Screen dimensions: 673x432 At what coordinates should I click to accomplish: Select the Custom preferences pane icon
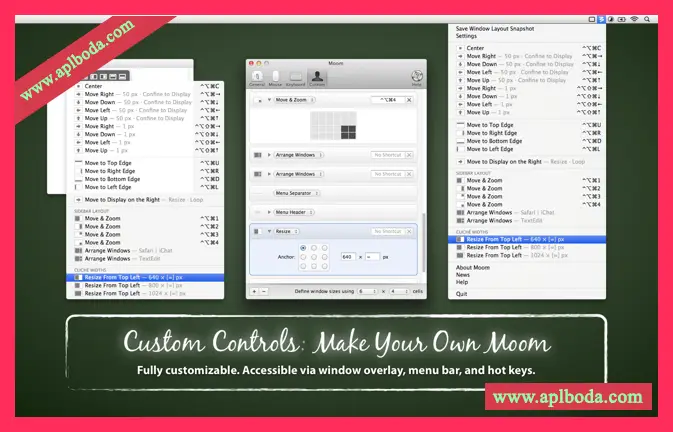[x=317, y=78]
